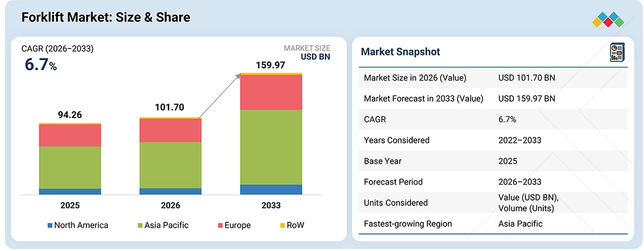Click the 2026 bar's Asia Pacific segment
Image resolution: width=644 pixels, height=251 pixels.
tap(170, 165)
